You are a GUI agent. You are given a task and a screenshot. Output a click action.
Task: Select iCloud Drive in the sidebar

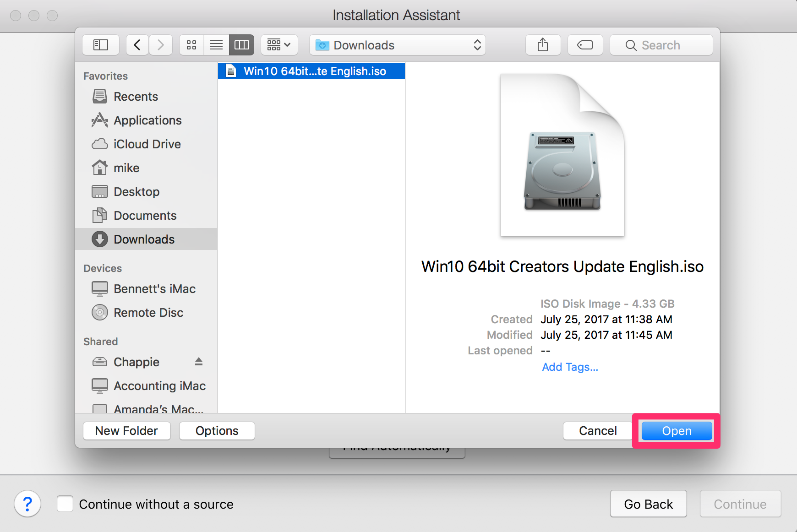pyautogui.click(x=146, y=144)
